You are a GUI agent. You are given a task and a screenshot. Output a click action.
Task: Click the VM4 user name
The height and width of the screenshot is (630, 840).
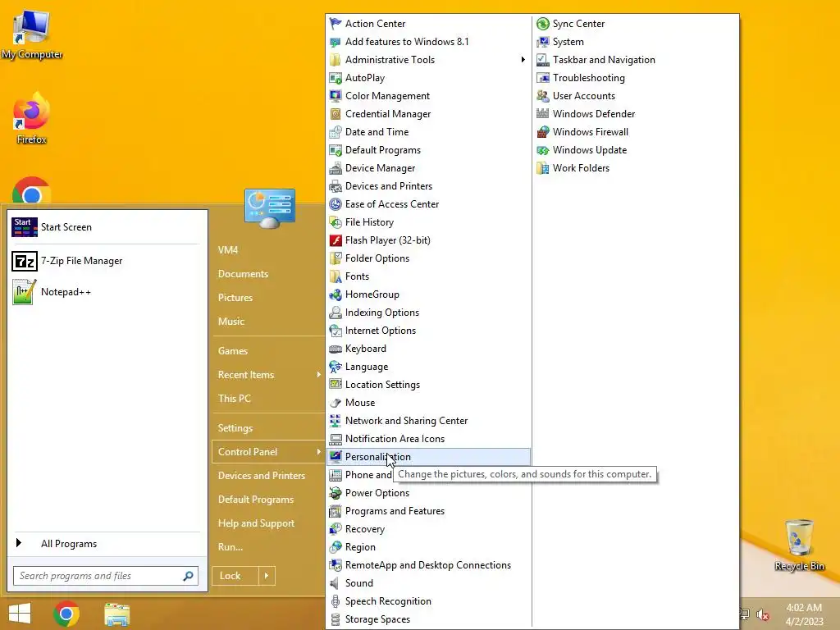click(228, 249)
